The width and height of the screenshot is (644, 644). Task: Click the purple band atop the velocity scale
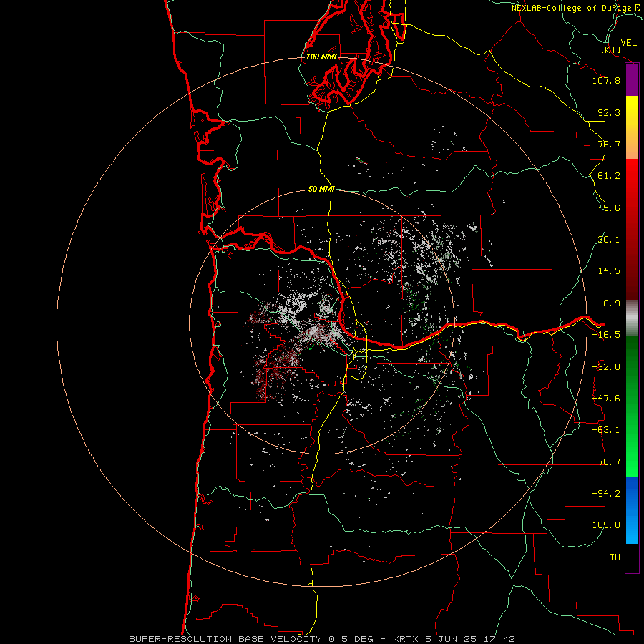[632, 80]
